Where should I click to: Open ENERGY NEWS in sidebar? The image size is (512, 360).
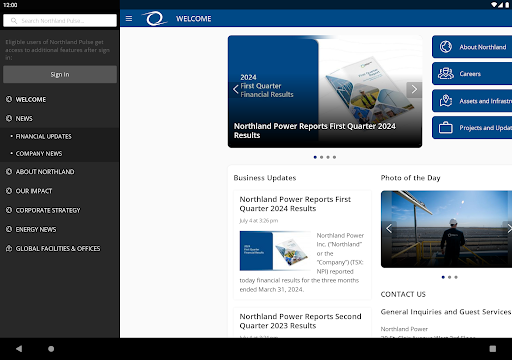(x=60, y=229)
